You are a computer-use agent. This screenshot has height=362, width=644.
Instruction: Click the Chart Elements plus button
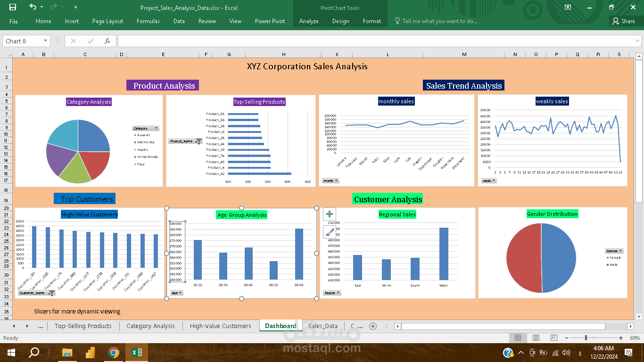pos(330,214)
